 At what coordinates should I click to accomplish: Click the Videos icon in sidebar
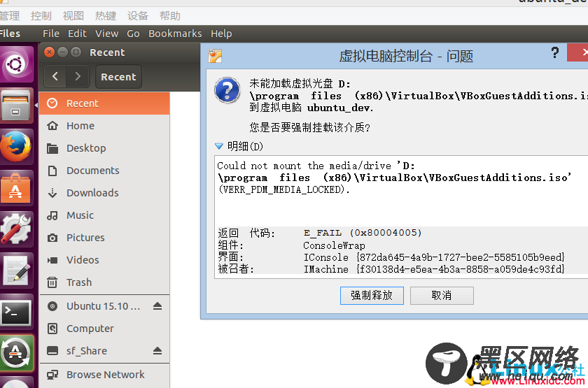[52, 260]
